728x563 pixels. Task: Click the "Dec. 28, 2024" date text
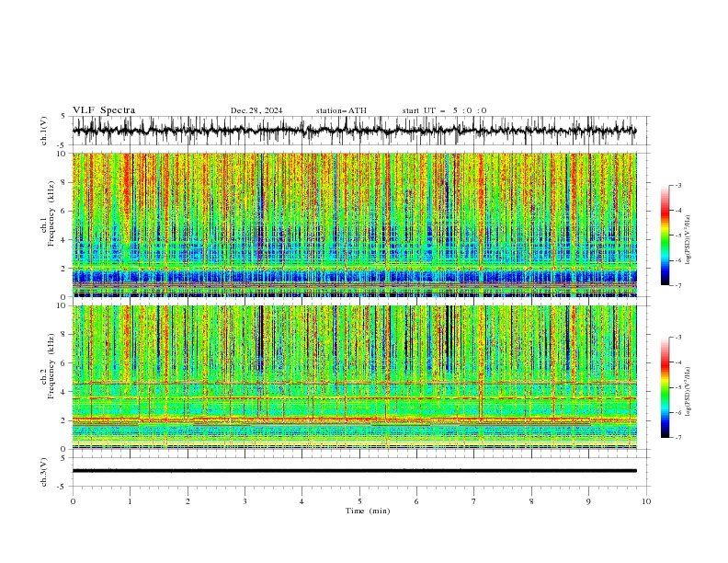[x=256, y=110]
